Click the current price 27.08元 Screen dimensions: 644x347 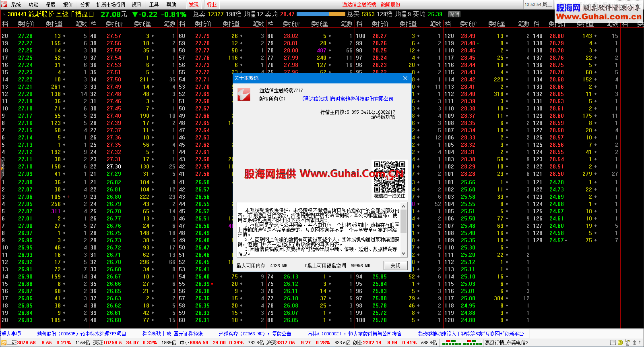[114, 14]
